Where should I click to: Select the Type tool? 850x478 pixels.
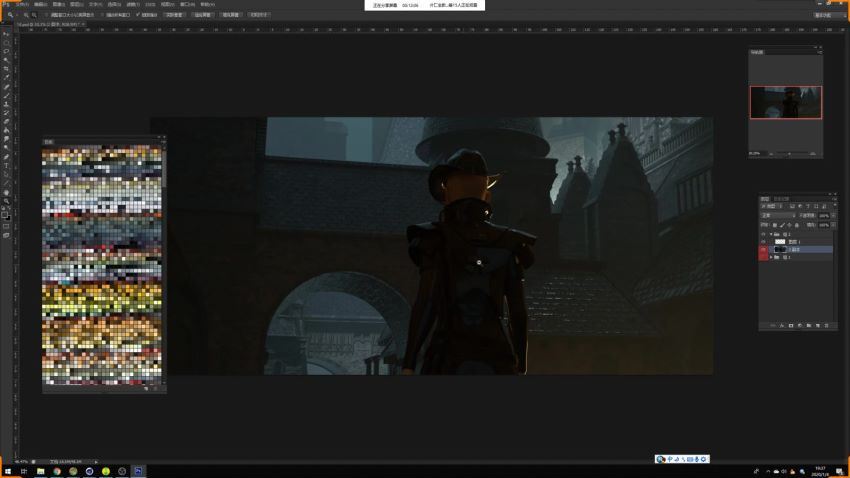(x=7, y=165)
